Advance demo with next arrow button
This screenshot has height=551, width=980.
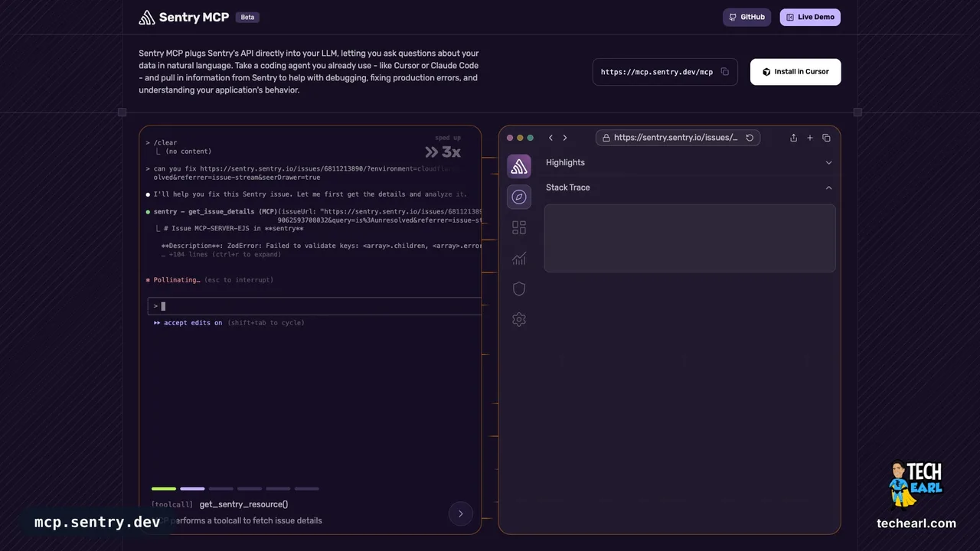pyautogui.click(x=461, y=514)
